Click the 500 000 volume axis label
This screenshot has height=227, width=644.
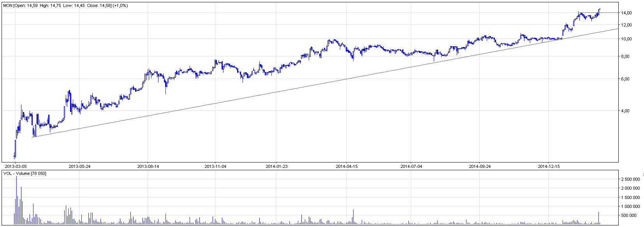629,215
